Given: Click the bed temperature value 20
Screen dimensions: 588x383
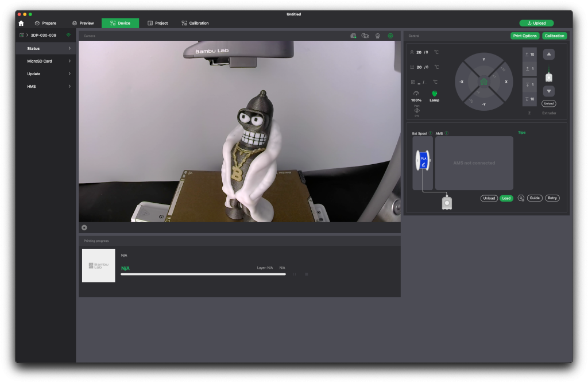Looking at the screenshot, I should click(419, 67).
